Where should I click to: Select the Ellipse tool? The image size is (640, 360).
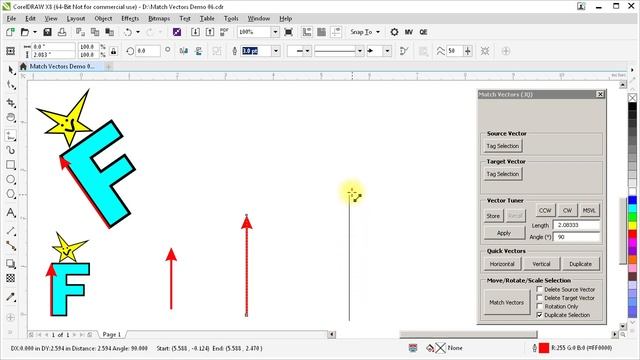click(x=11, y=180)
